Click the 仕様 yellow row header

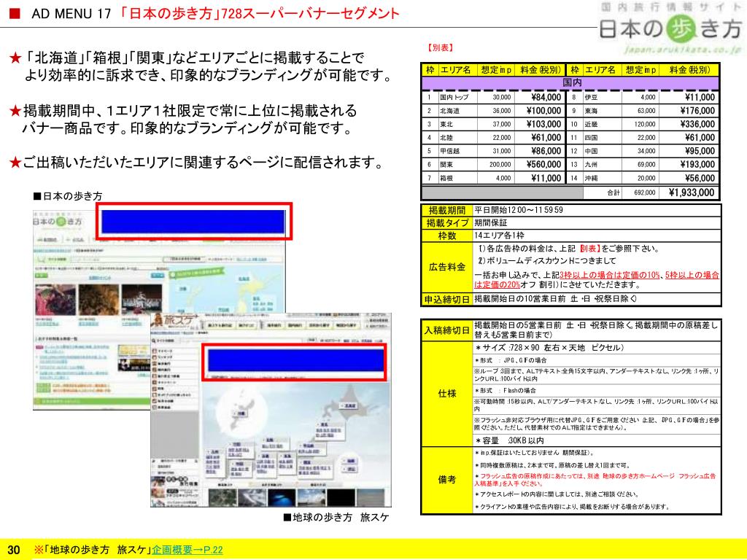click(x=447, y=394)
